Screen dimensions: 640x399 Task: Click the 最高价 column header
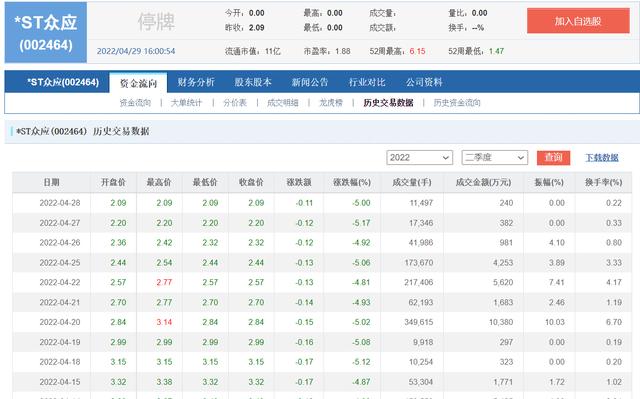click(x=159, y=182)
